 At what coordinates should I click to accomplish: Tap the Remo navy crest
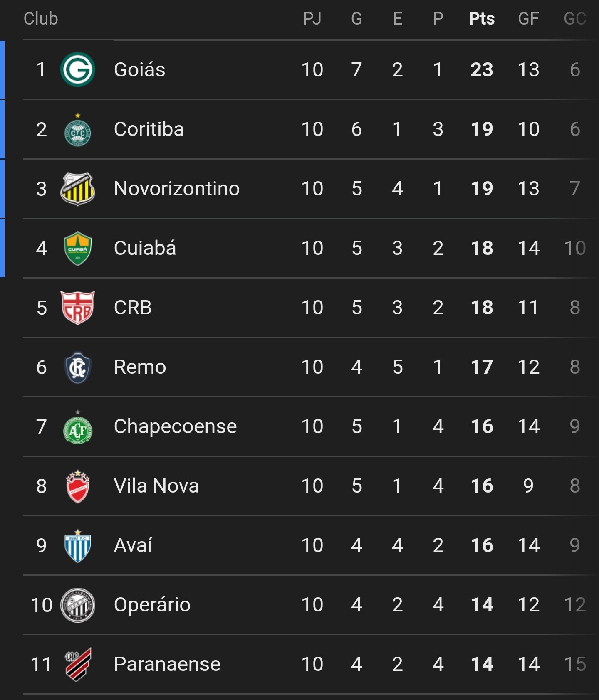[x=78, y=367]
